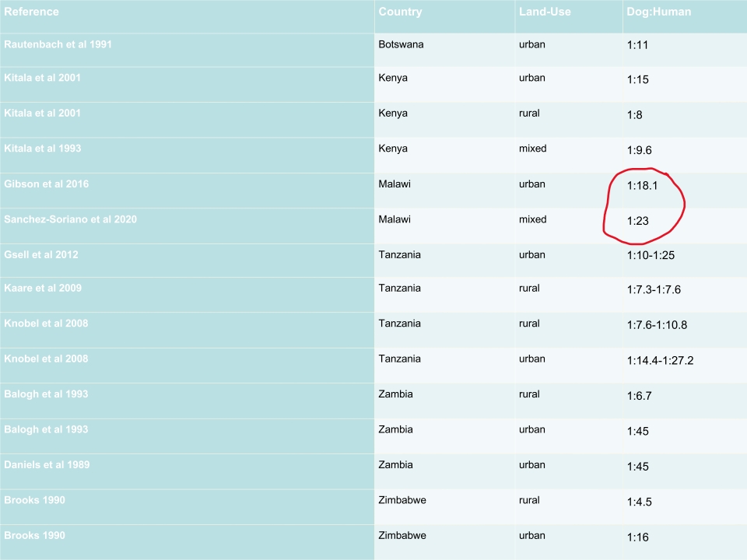The width and height of the screenshot is (747, 560).
Task: Click the 1:10-1:25 ratio value
Action: pos(651,255)
